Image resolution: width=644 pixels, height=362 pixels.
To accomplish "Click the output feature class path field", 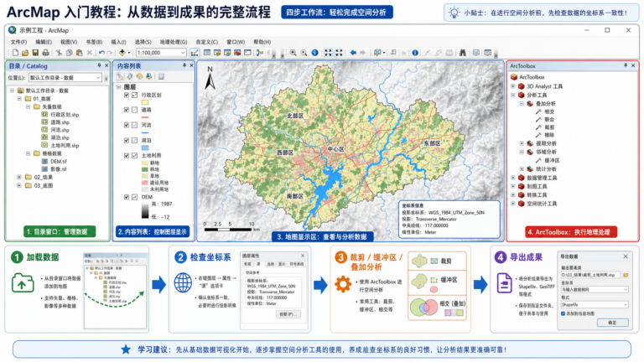I will [x=590, y=275].
